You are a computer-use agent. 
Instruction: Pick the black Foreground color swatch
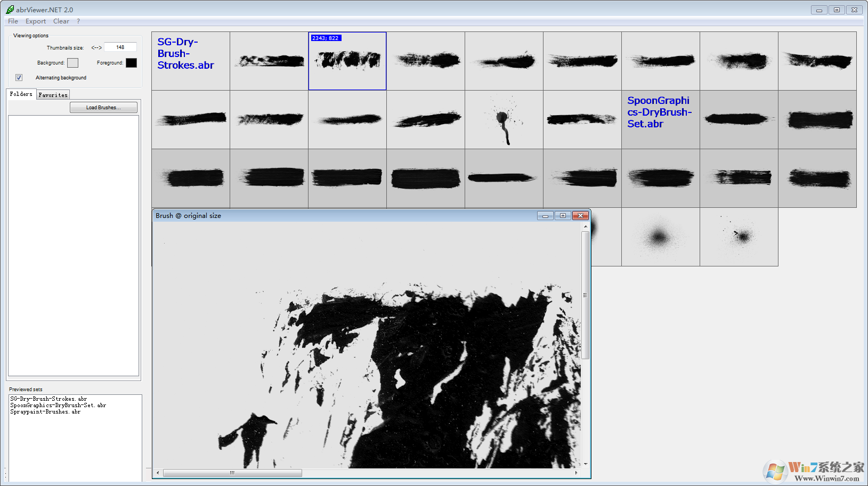point(131,63)
